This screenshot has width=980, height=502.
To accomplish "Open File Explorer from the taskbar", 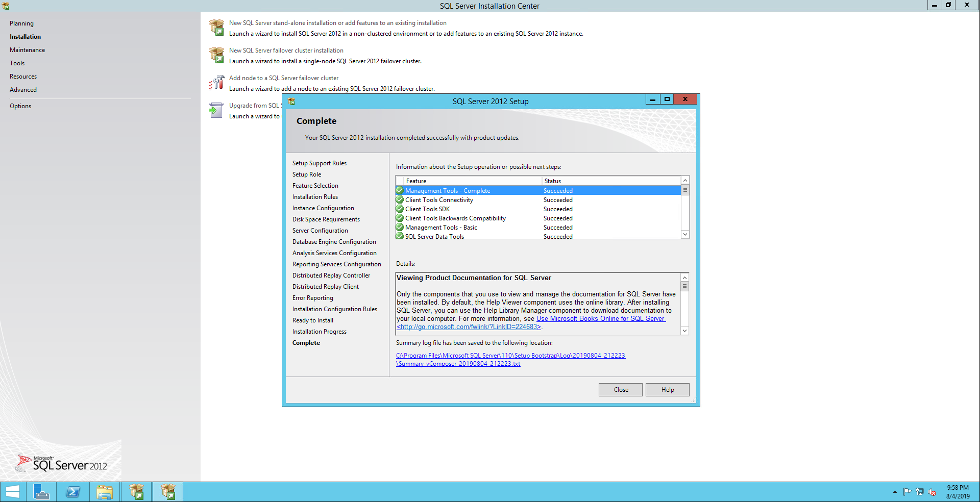I will (x=105, y=492).
